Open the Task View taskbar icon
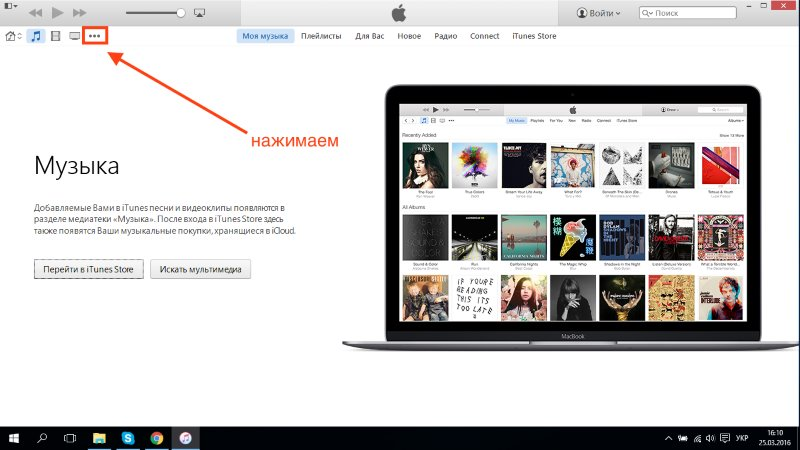 (x=70, y=438)
